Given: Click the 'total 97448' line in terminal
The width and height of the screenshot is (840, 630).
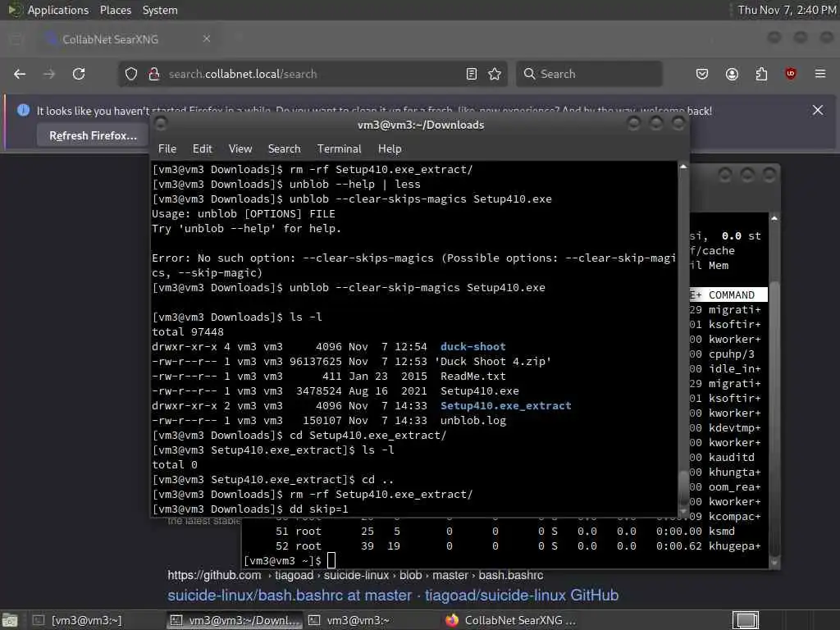Looking at the screenshot, I should 188,332.
